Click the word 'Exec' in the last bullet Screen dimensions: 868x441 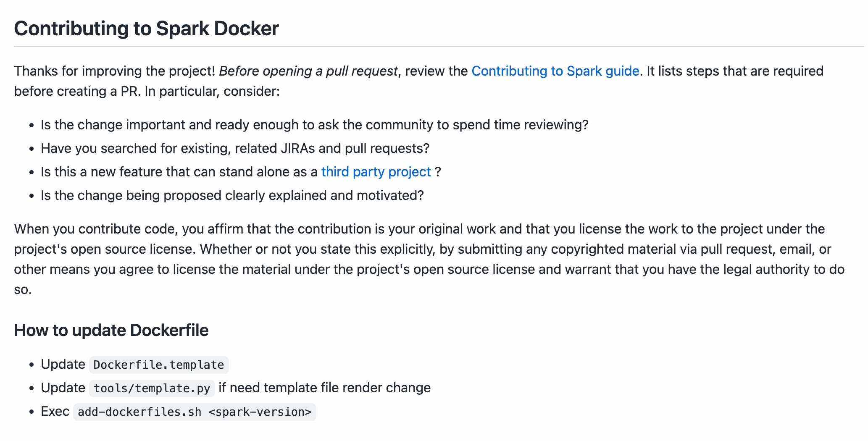point(55,411)
